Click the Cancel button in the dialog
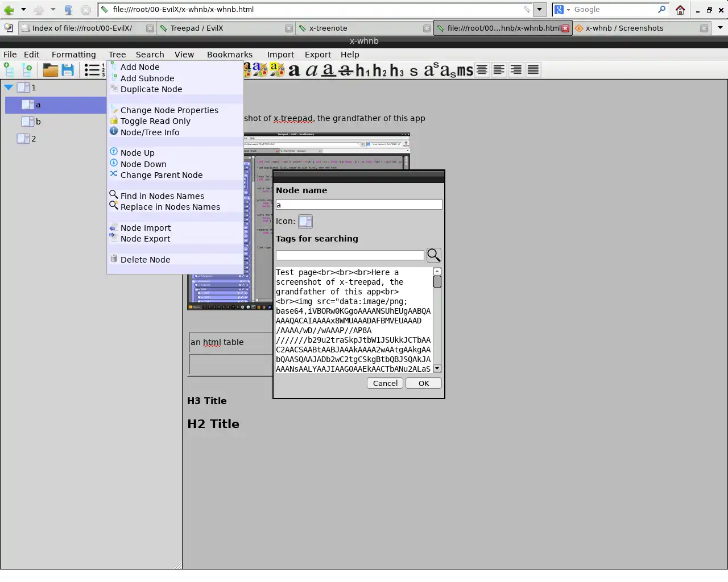Viewport: 728px width, 582px height. tap(385, 384)
